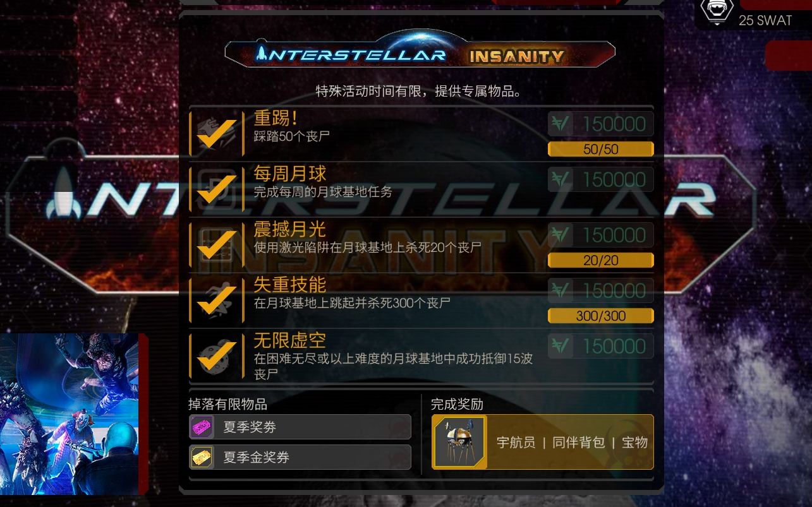Click the 失重技能 running figure icon
The height and width of the screenshot is (507, 812).
pyautogui.click(x=217, y=300)
